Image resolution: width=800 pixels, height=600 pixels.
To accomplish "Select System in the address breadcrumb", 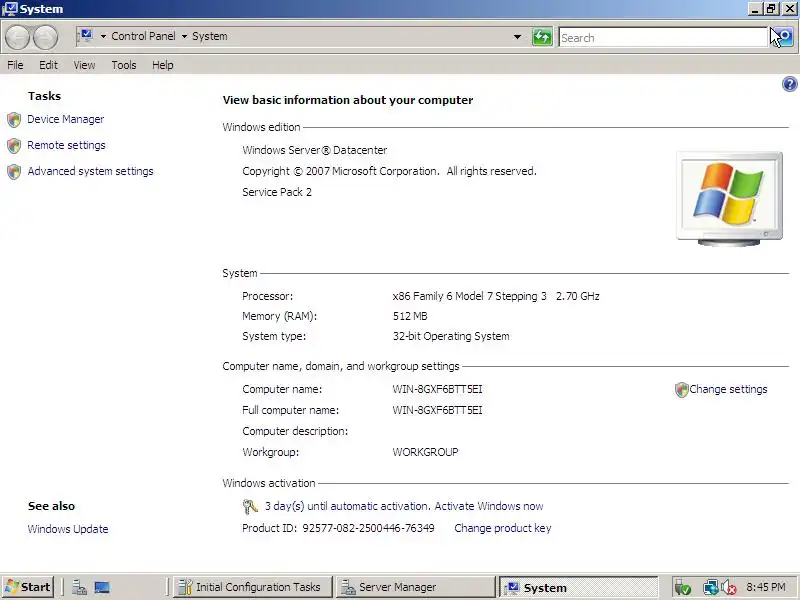I will pyautogui.click(x=210, y=36).
